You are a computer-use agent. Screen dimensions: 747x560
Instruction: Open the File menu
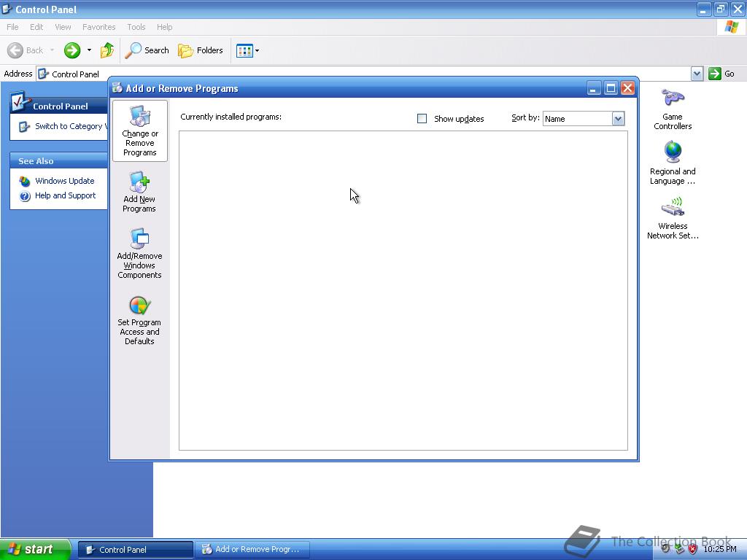(x=12, y=27)
